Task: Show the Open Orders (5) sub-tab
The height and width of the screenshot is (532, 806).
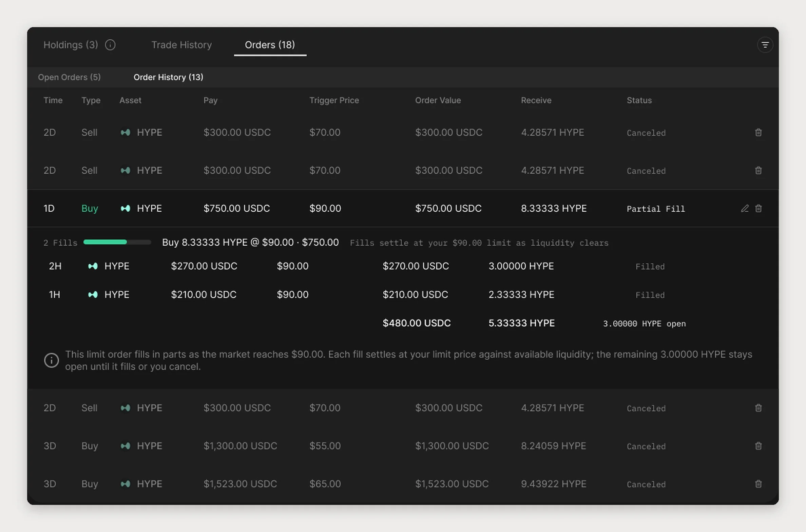Action: pyautogui.click(x=69, y=77)
